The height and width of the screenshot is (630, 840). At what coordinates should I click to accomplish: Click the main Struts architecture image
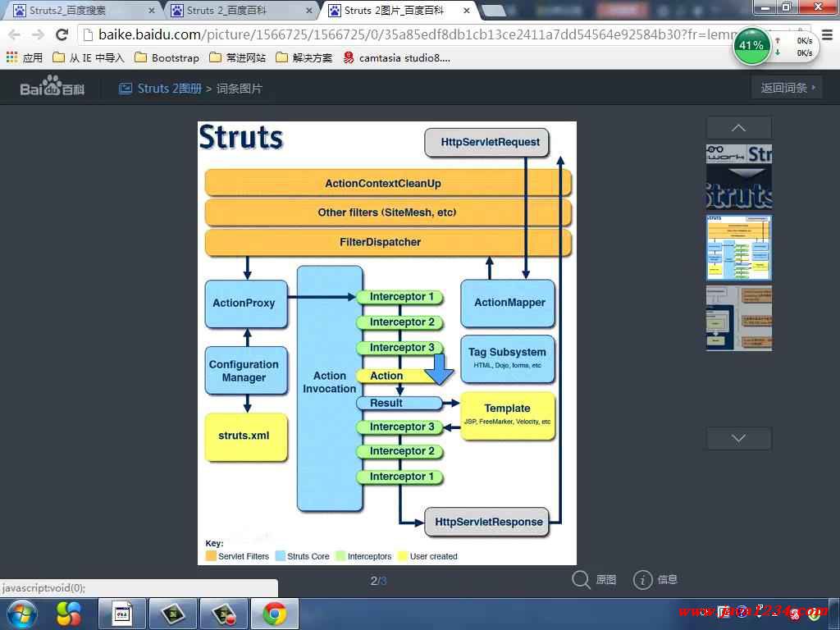click(x=387, y=343)
